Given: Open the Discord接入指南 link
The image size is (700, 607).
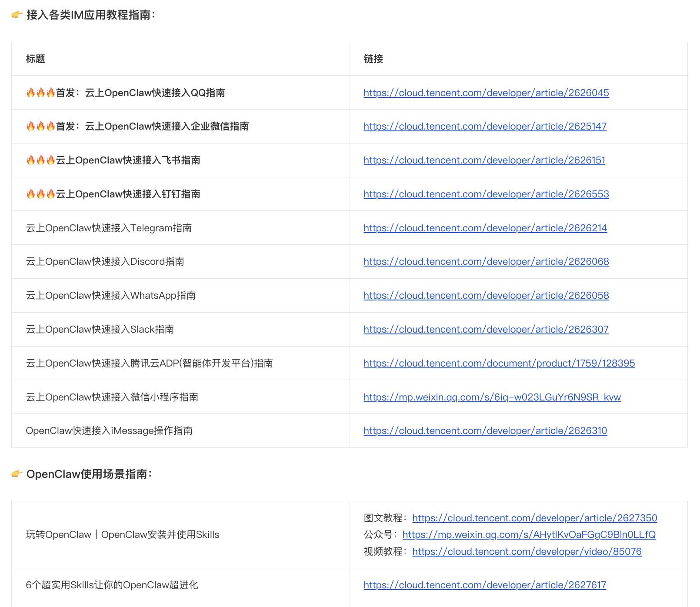Looking at the screenshot, I should point(486,262).
